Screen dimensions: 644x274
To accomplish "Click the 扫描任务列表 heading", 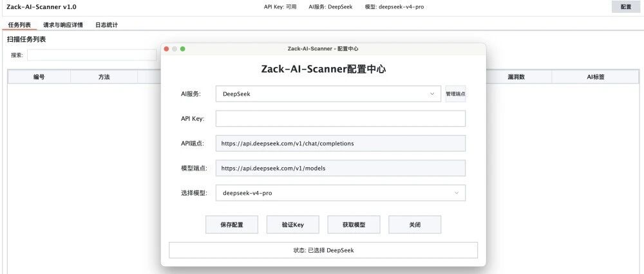I will [26, 39].
